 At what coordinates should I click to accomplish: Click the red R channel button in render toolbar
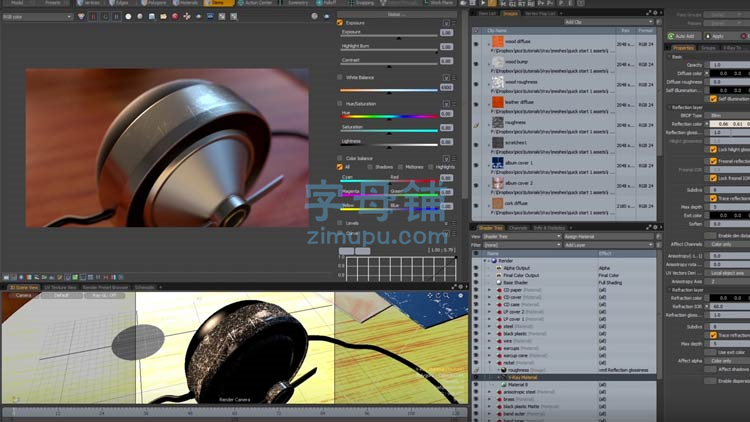point(93,16)
